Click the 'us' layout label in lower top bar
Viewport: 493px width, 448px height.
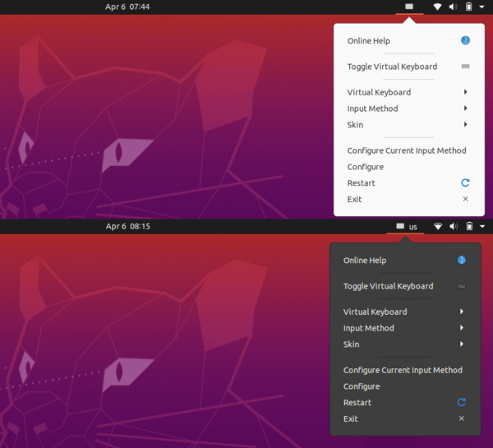pyautogui.click(x=413, y=227)
